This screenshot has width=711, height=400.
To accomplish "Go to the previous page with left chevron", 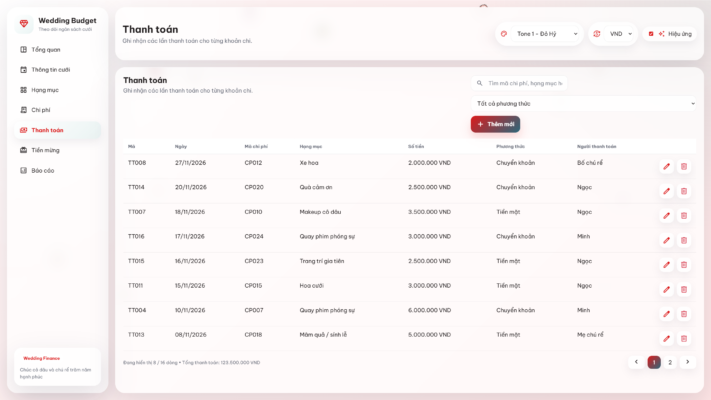I will coord(636,362).
